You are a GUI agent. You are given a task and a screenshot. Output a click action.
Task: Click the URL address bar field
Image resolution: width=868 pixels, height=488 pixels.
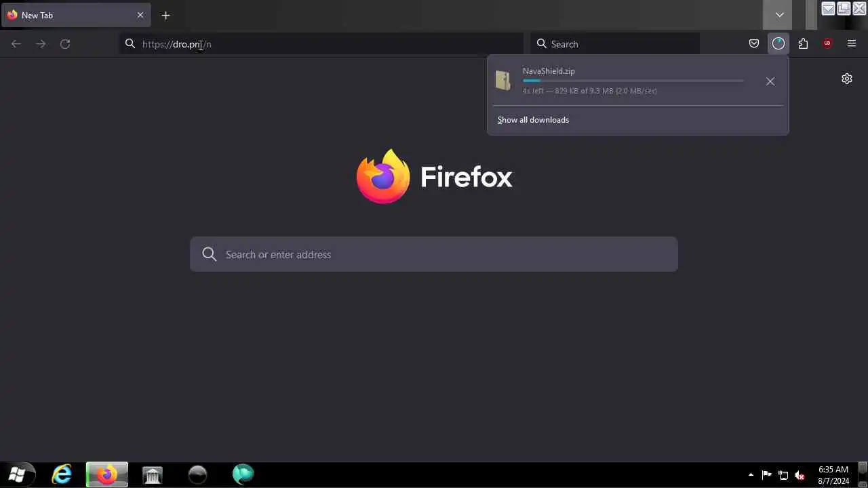321,44
